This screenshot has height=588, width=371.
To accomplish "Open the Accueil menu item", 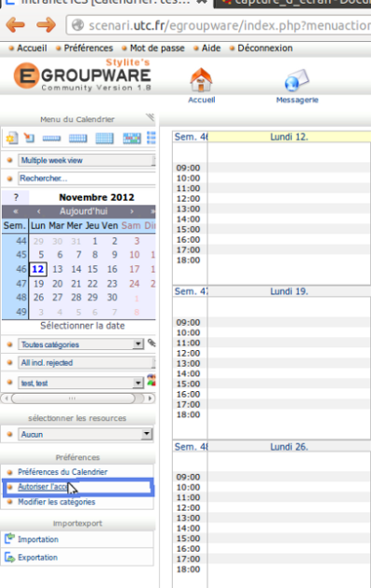I will (x=32, y=48).
